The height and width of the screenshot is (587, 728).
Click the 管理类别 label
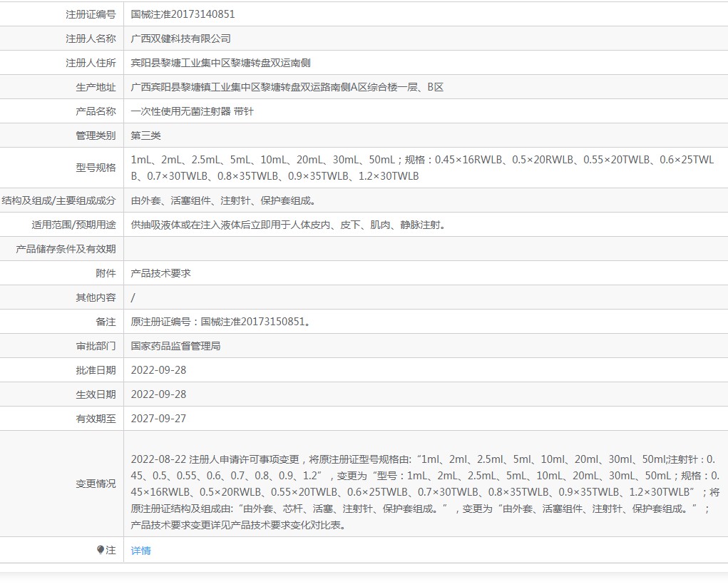coord(96,135)
